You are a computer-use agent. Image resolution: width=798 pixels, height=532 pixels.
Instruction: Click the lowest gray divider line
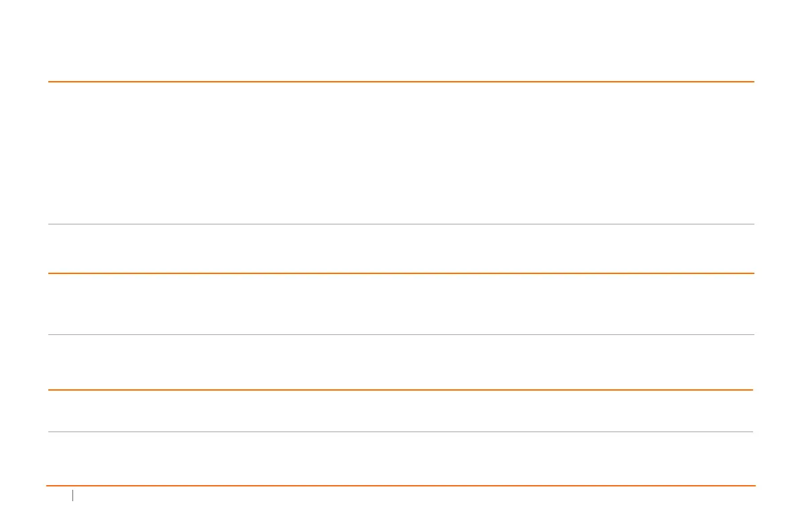(x=401, y=431)
